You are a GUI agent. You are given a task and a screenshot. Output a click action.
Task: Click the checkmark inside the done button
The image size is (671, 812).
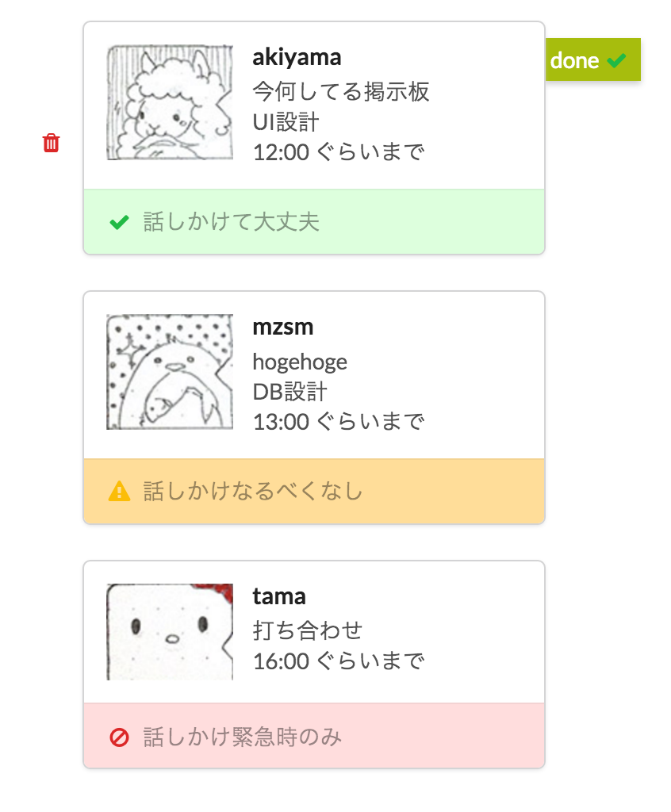click(x=616, y=60)
